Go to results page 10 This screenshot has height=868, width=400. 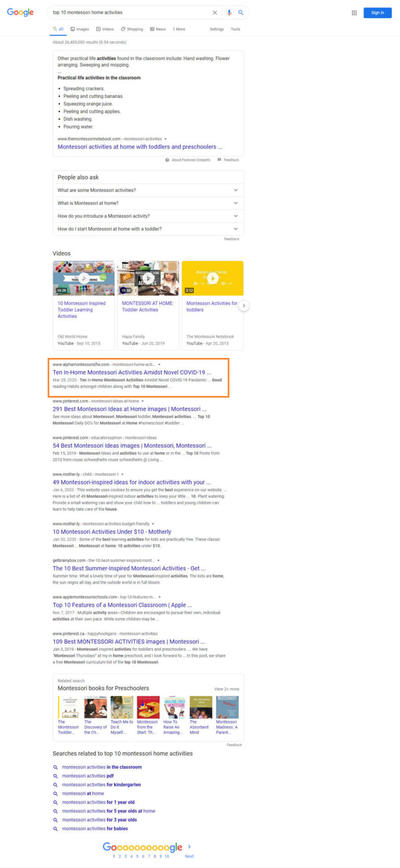pyautogui.click(x=167, y=856)
